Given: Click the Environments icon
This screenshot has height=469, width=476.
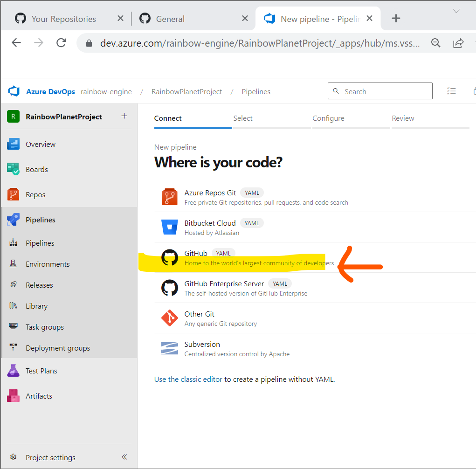Looking at the screenshot, I should coord(14,264).
